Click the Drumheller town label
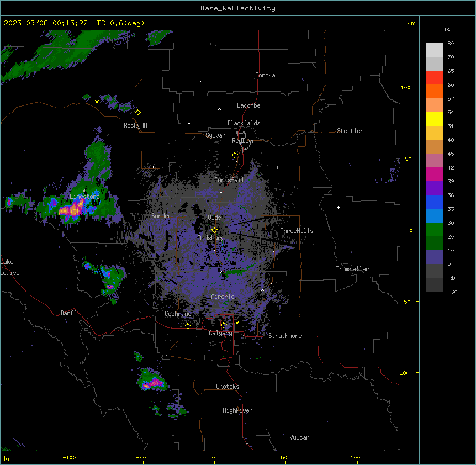 pyautogui.click(x=352, y=269)
